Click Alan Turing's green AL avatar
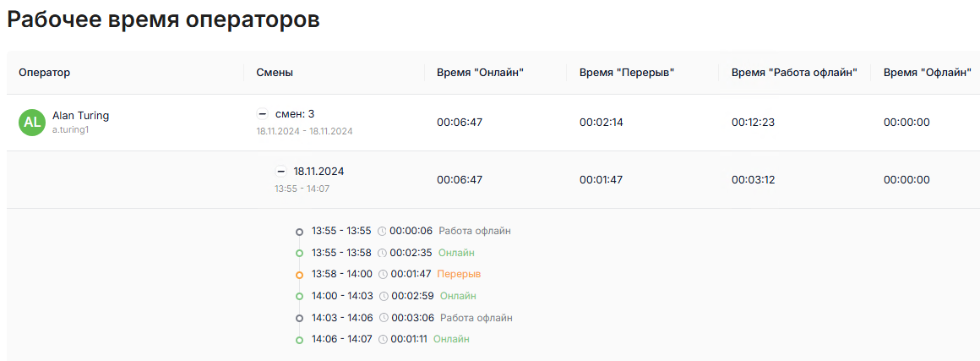980x361 pixels. (x=31, y=123)
